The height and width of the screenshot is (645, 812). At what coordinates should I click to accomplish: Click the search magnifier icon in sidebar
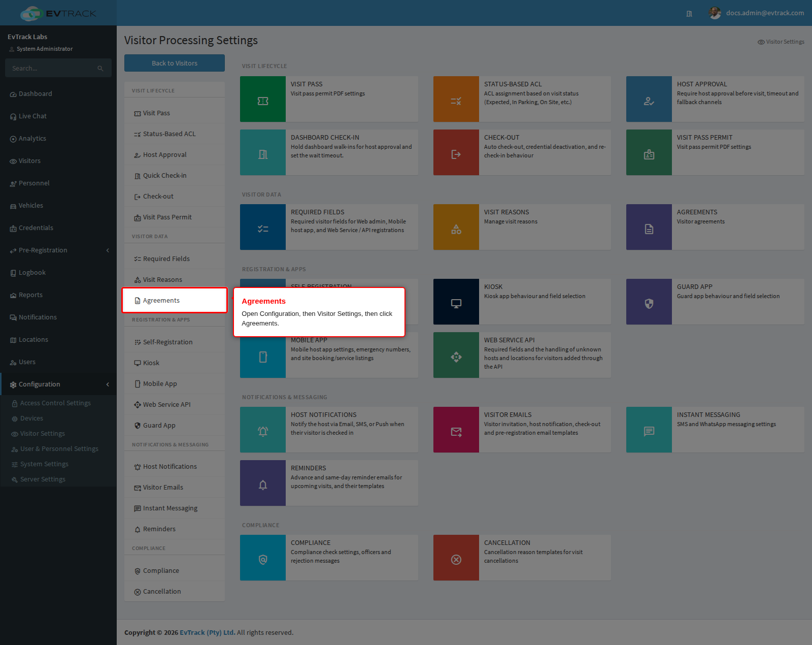pyautogui.click(x=100, y=68)
